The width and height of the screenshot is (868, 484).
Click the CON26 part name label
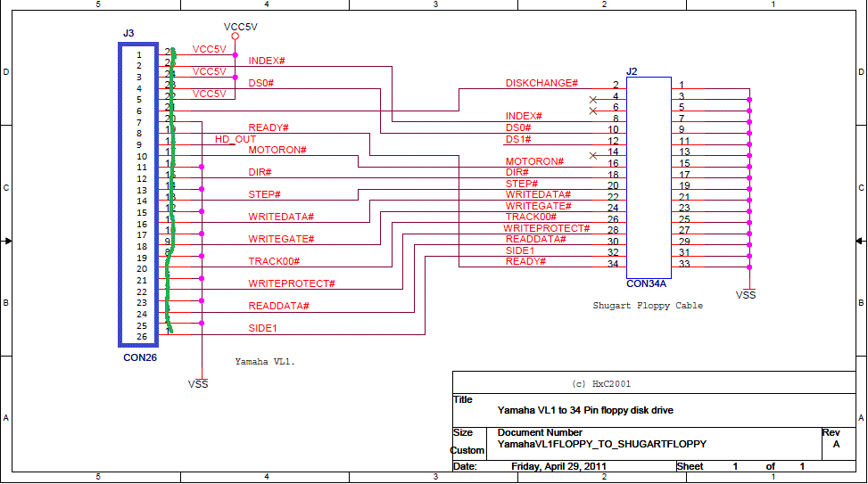pyautogui.click(x=140, y=357)
